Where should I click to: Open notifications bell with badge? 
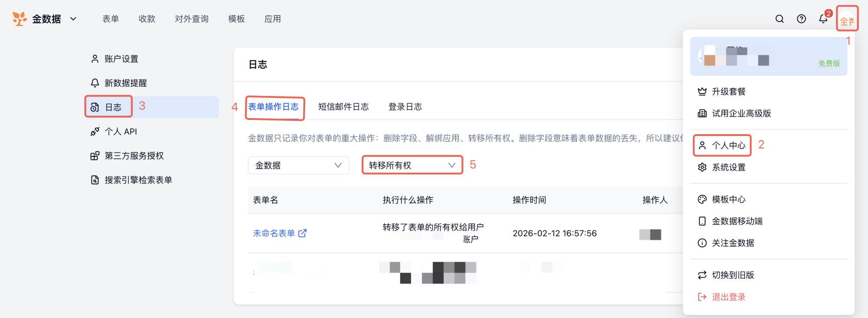tap(823, 19)
